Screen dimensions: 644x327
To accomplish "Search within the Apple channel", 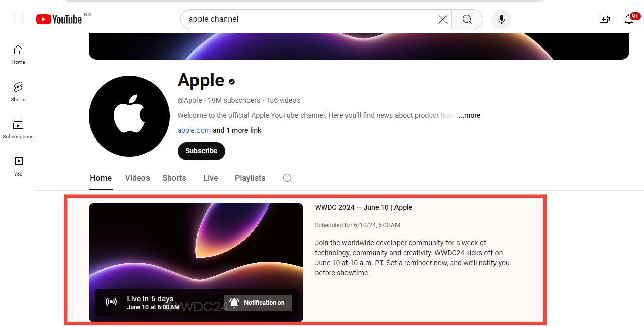I will pos(287,178).
